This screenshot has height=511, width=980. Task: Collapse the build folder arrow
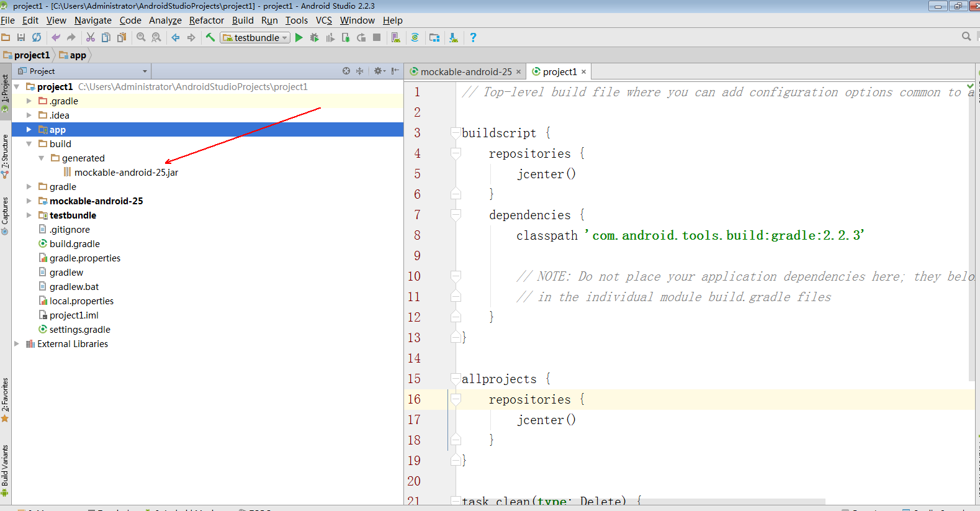click(29, 144)
